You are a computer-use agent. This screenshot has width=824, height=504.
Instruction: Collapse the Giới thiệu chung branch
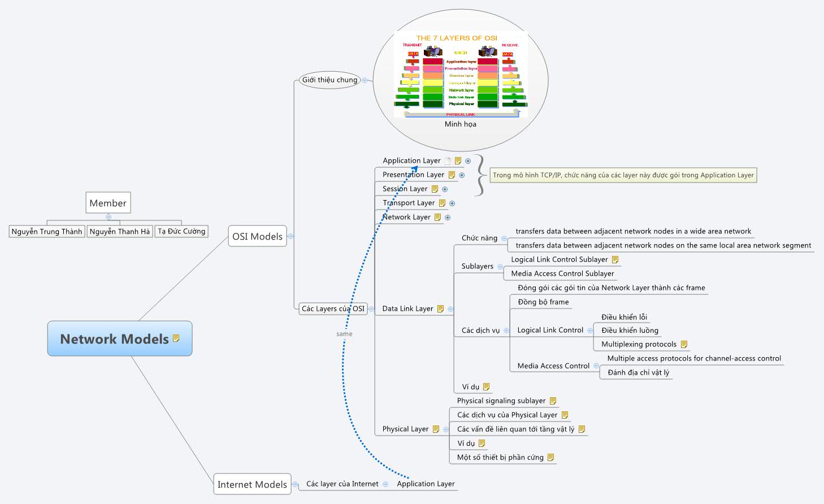coord(365,80)
